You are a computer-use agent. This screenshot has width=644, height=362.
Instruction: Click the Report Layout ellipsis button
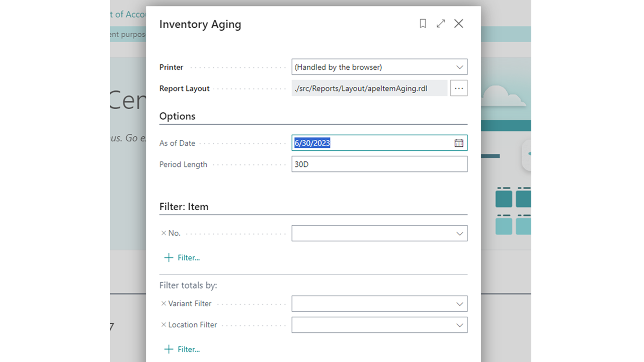tap(458, 88)
